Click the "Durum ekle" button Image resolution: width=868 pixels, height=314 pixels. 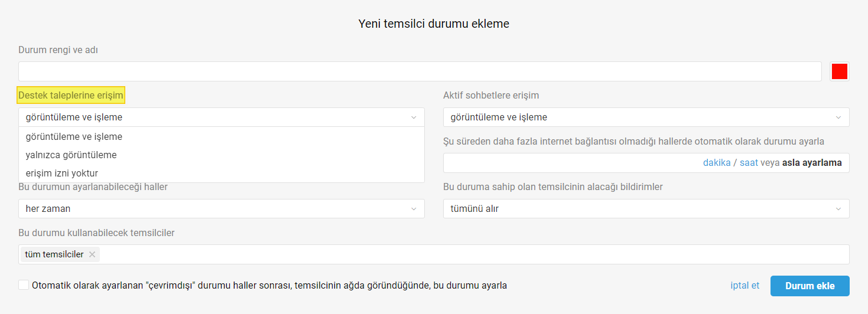(x=810, y=286)
